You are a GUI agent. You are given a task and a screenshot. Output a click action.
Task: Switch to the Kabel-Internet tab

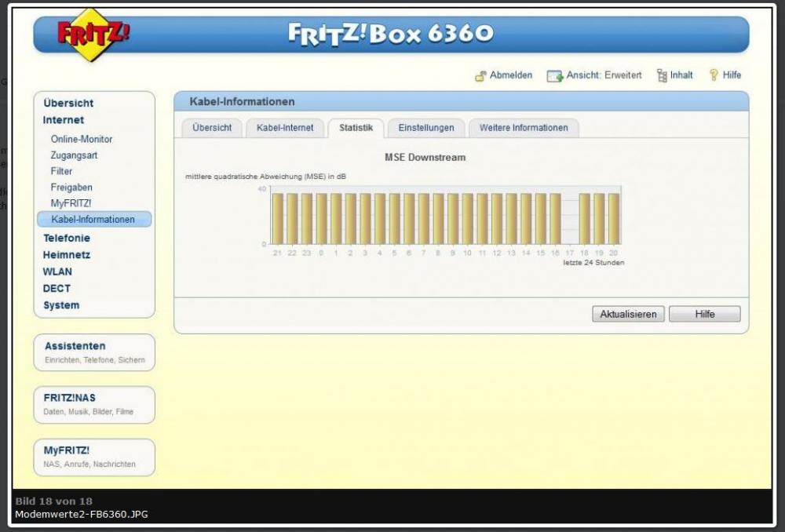tap(285, 128)
